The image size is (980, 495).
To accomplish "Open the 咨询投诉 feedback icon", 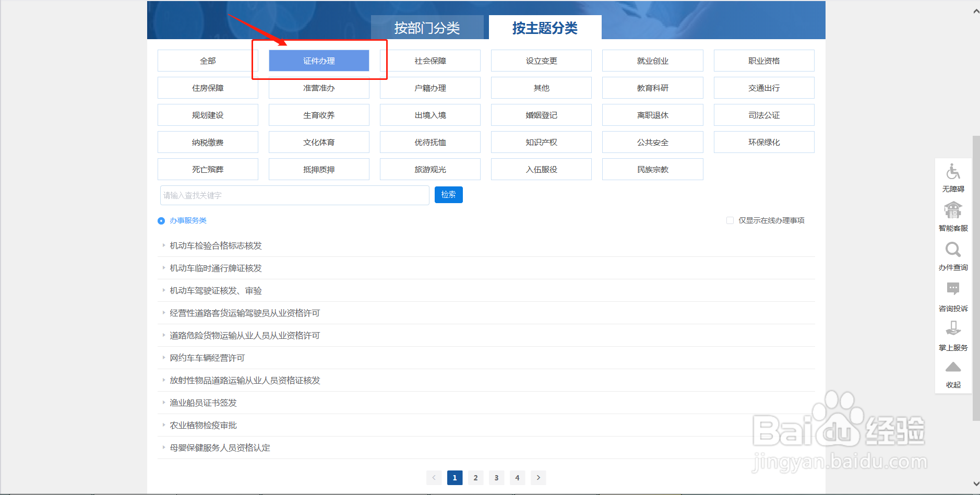I will (953, 289).
